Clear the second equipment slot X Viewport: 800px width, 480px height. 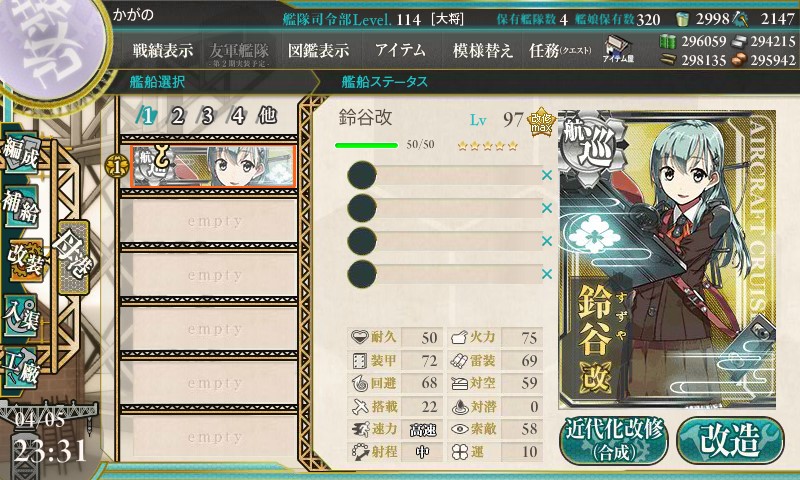coord(546,208)
